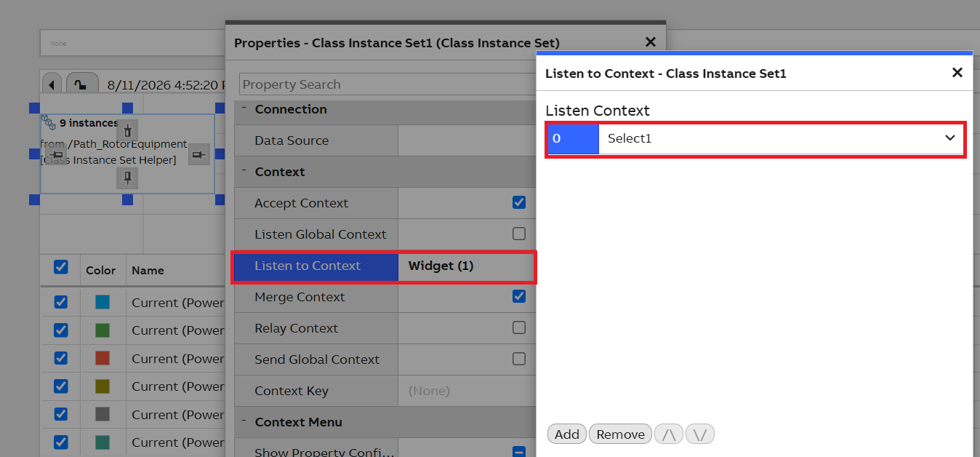Click the red color swatch in the list
The image size is (980, 457).
pyautogui.click(x=102, y=358)
